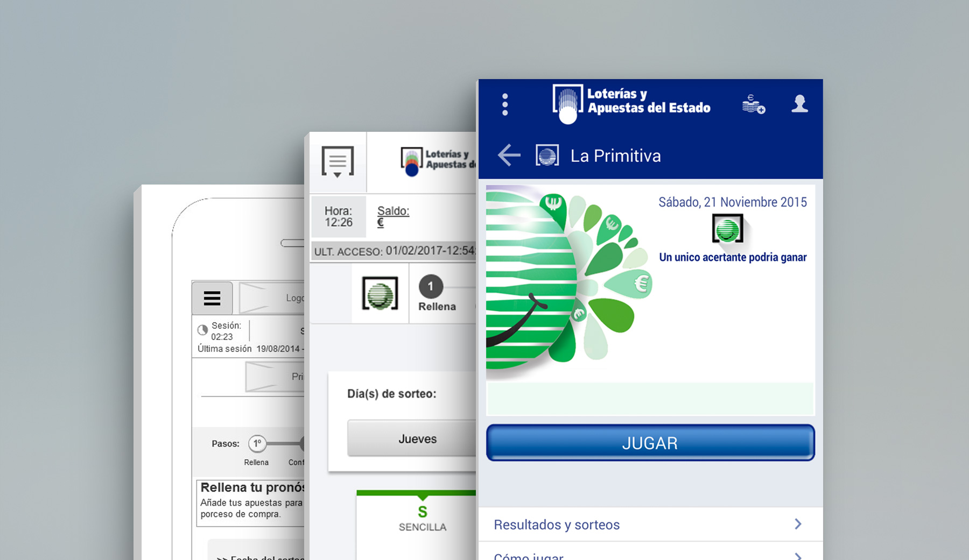Tap the Día(s) de sorteo label
Screen dimensions: 969x560
[x=391, y=394]
